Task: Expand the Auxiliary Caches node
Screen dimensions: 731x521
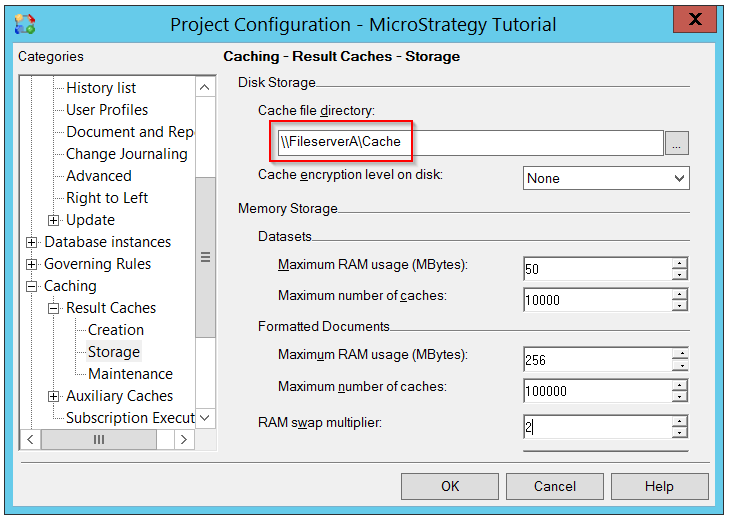Action: [x=54, y=396]
